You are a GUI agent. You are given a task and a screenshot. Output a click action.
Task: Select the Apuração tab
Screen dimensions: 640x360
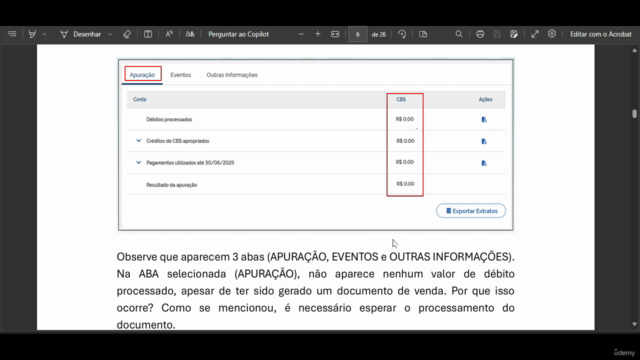[x=142, y=75]
